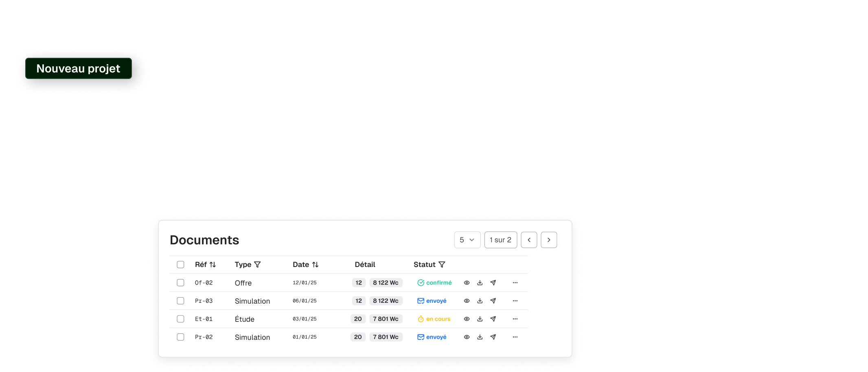Download the Et-01 Étude document
The height and width of the screenshot is (372, 868).
click(x=480, y=319)
